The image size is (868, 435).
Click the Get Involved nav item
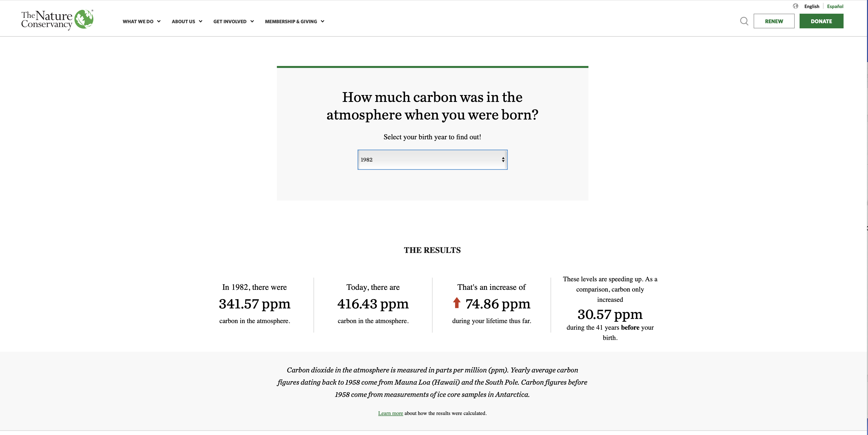[x=230, y=21]
